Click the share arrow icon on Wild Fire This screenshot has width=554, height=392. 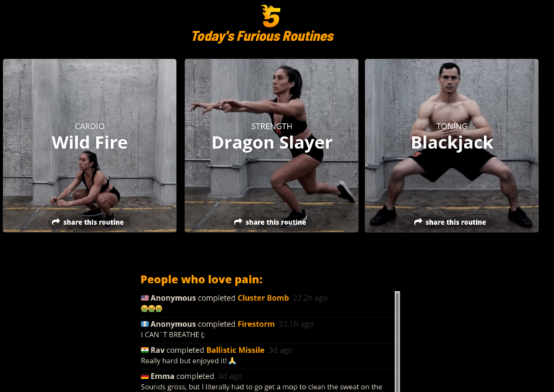56,222
